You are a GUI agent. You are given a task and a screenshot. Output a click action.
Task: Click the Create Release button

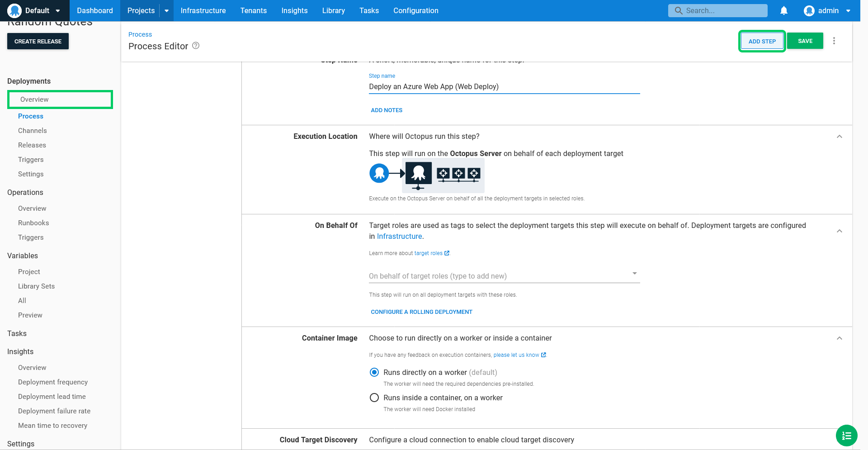point(38,41)
